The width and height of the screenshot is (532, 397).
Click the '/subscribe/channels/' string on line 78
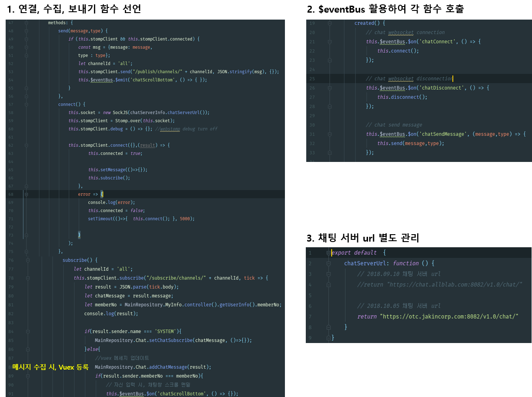(177, 278)
